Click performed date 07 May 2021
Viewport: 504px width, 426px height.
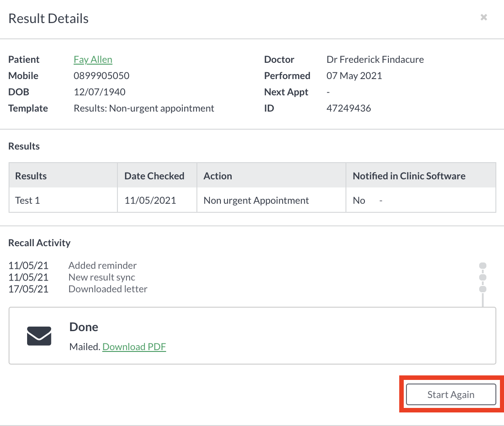[x=354, y=75]
